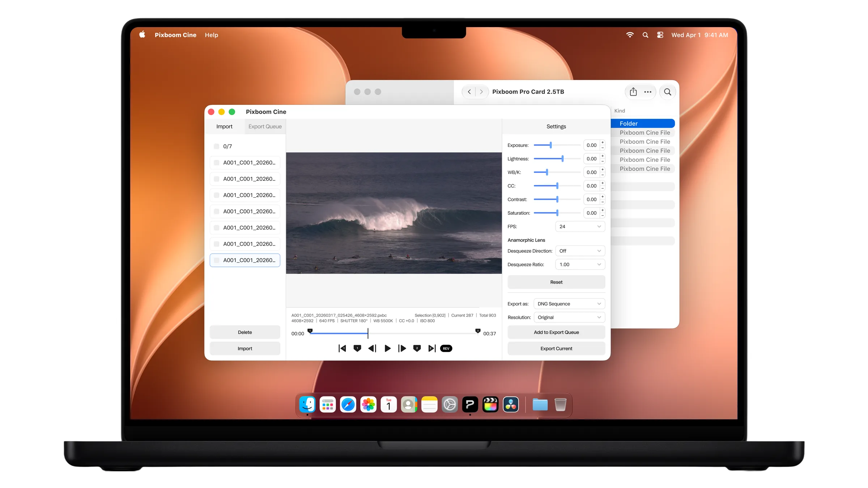Open the FPS dropdown showing 24
868x488 pixels.
pyautogui.click(x=580, y=227)
